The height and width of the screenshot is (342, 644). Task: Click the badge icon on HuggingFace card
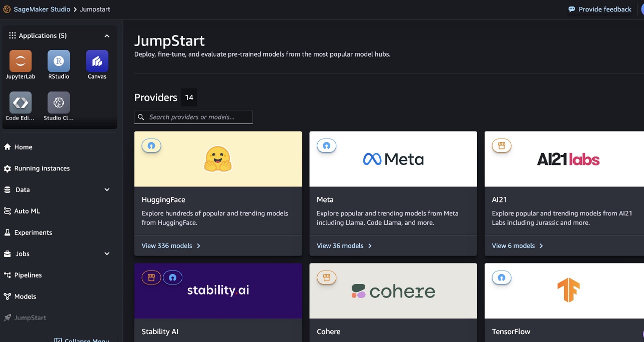(151, 145)
